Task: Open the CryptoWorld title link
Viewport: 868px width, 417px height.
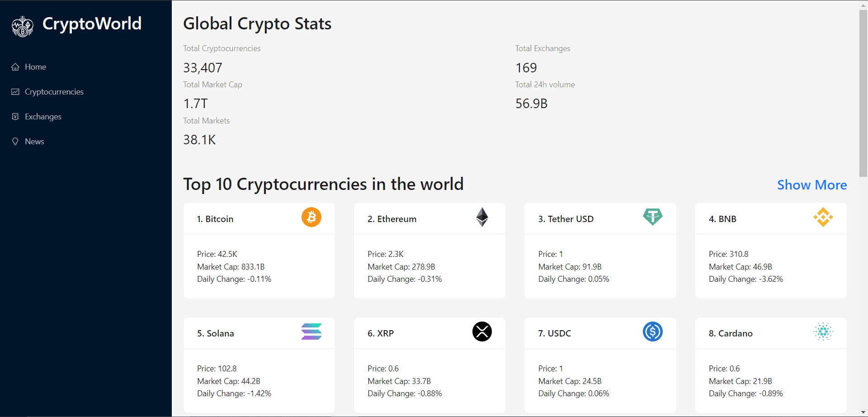Action: coord(92,24)
